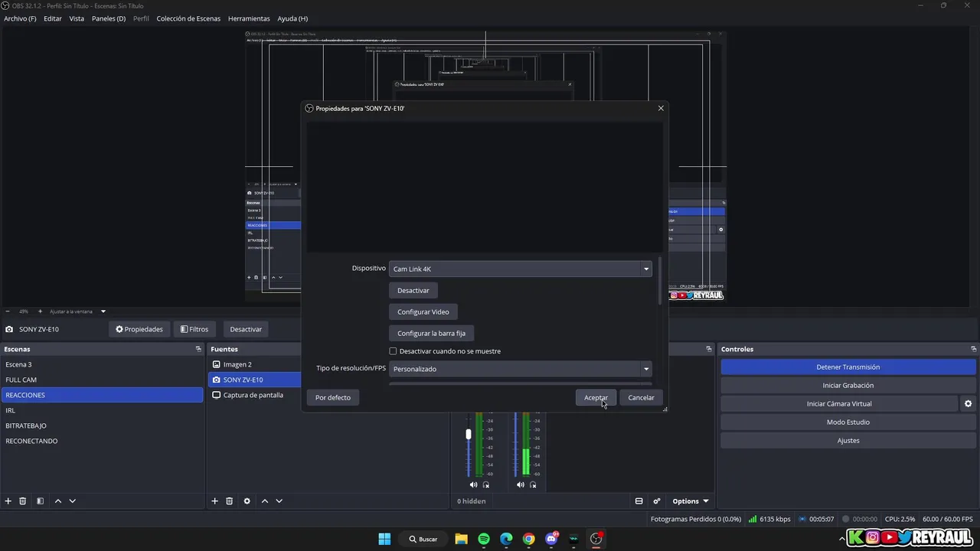The image size is (980, 551).
Task: Delete the selected scene using the trash icon
Action: point(23,501)
